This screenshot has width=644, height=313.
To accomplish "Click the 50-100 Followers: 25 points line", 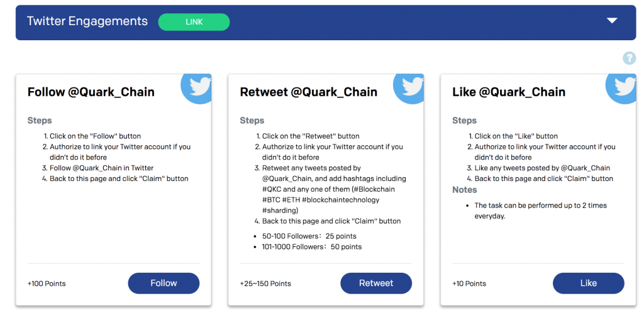I will 309,236.
